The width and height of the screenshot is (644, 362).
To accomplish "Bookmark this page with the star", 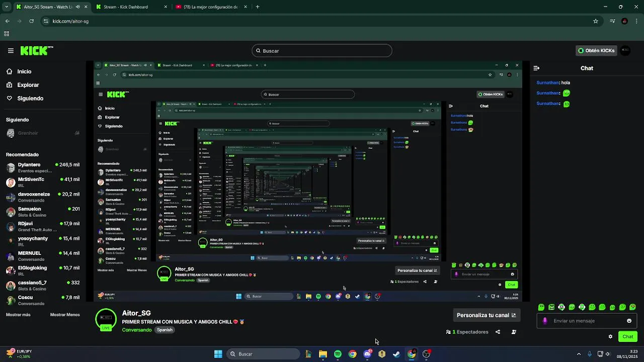I will coord(596,21).
